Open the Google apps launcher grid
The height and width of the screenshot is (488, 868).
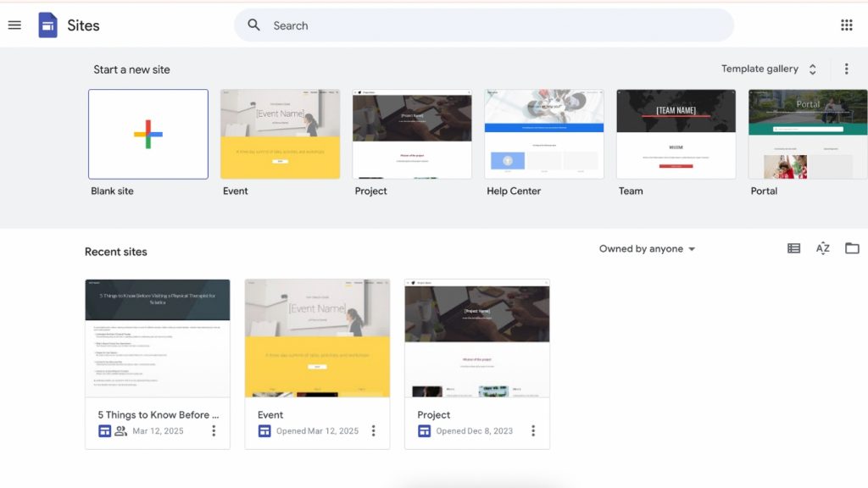tap(846, 25)
